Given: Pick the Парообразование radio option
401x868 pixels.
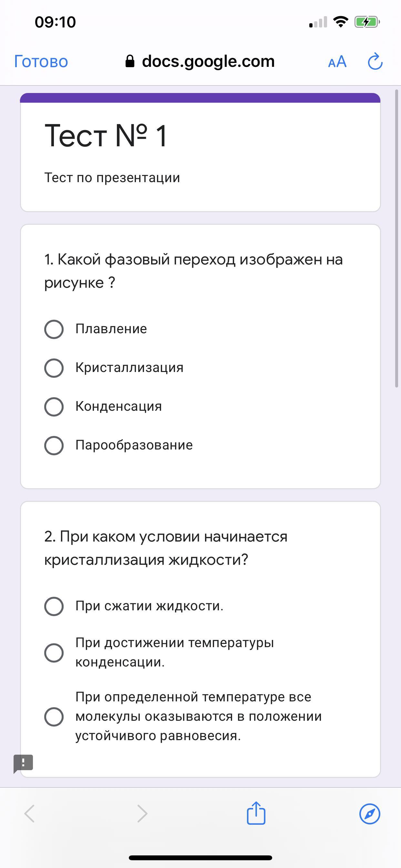Looking at the screenshot, I should click(x=54, y=445).
